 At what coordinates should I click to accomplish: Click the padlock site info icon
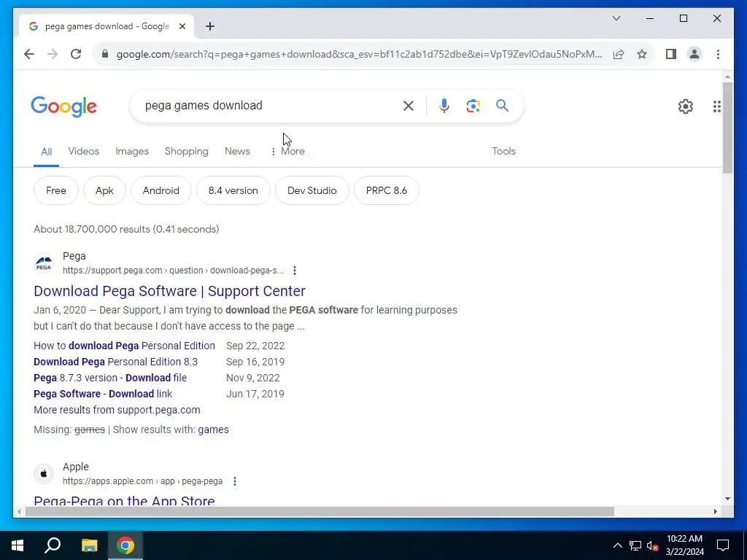(105, 54)
